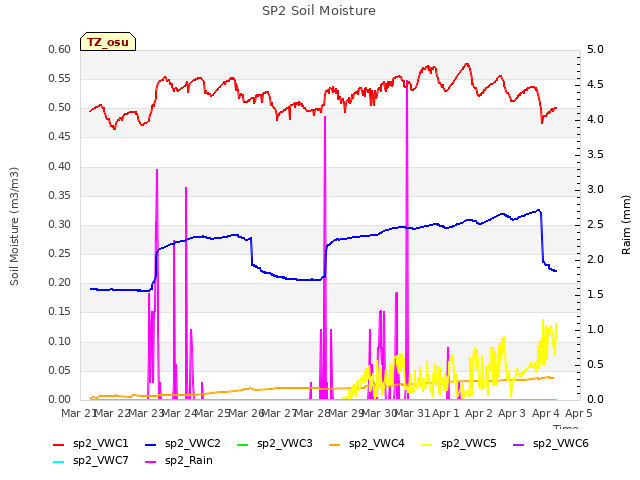The width and height of the screenshot is (640, 480).
Task: Click the green sp2_VWC3 legend swatch
Action: 242,444
